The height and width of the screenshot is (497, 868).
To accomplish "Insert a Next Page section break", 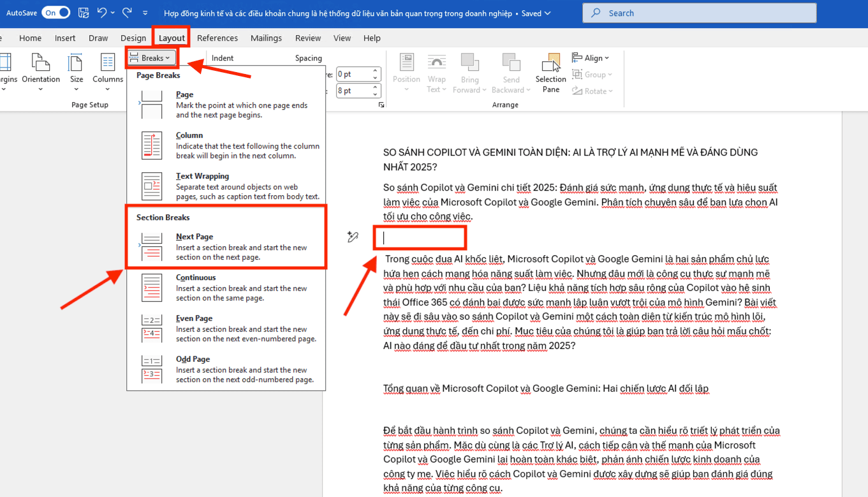I will (x=226, y=247).
